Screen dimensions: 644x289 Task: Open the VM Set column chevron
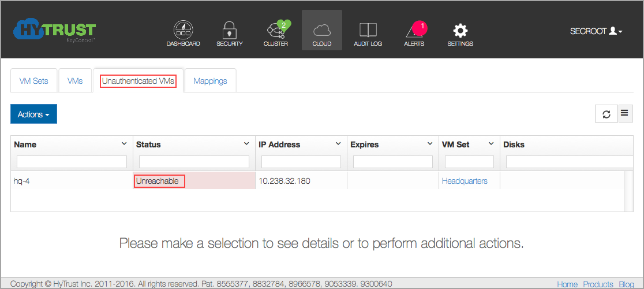click(491, 144)
